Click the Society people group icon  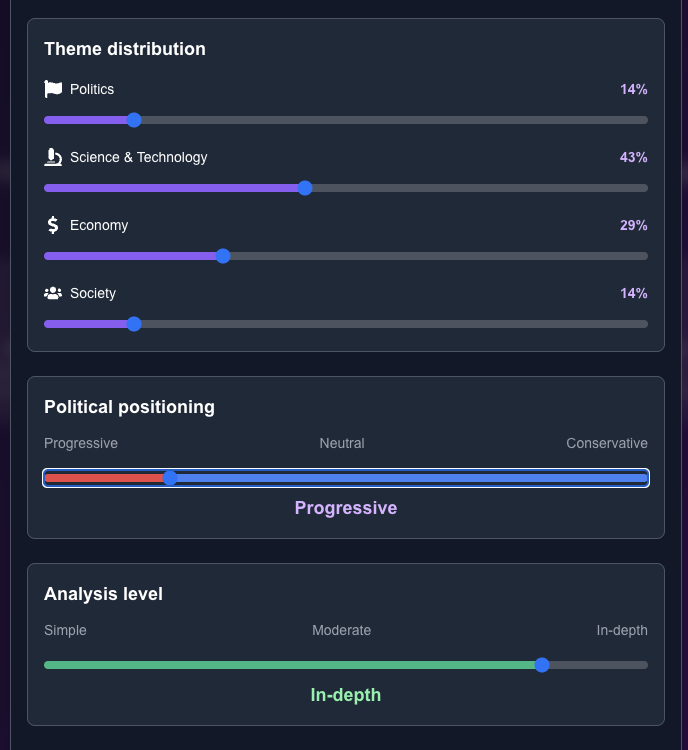pyautogui.click(x=53, y=293)
